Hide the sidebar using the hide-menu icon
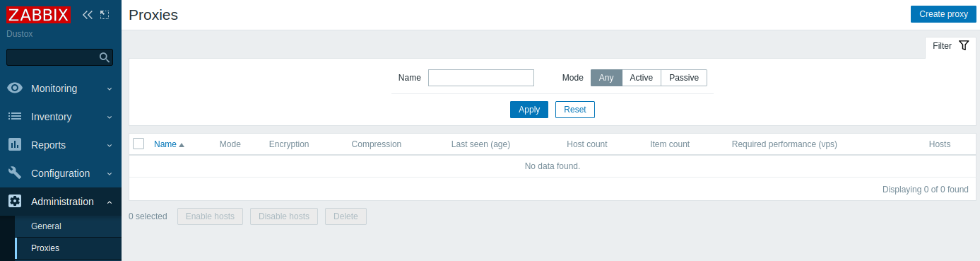The width and height of the screenshot is (980, 261). point(105,15)
